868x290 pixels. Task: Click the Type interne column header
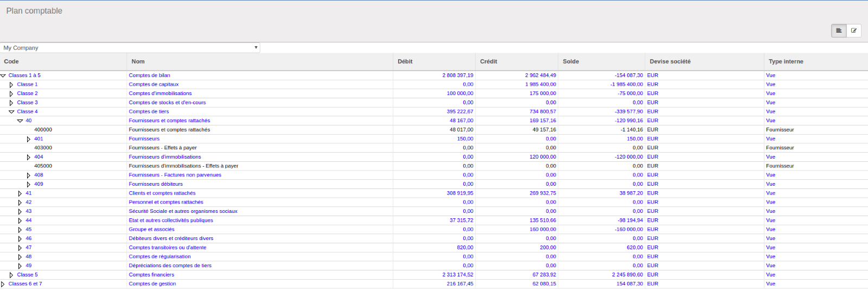(816, 61)
